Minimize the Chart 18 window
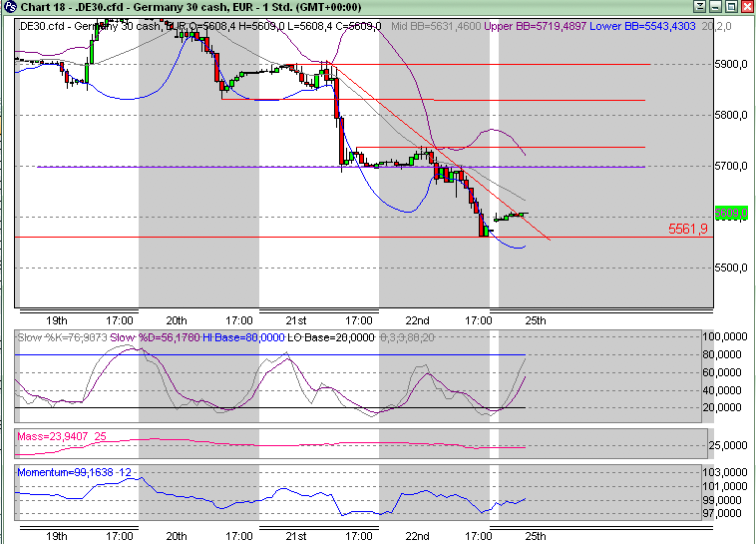Viewport: 756px width, 544px height. (x=715, y=7)
